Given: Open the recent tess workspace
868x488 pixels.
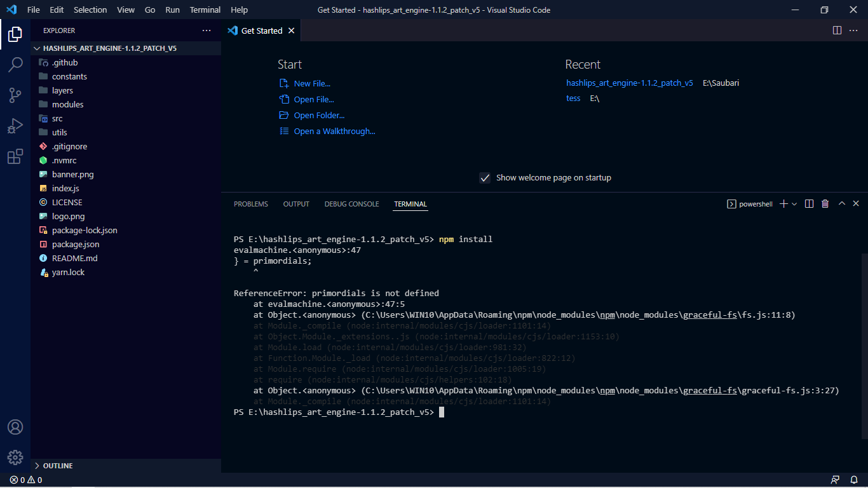Looking at the screenshot, I should click(x=573, y=98).
